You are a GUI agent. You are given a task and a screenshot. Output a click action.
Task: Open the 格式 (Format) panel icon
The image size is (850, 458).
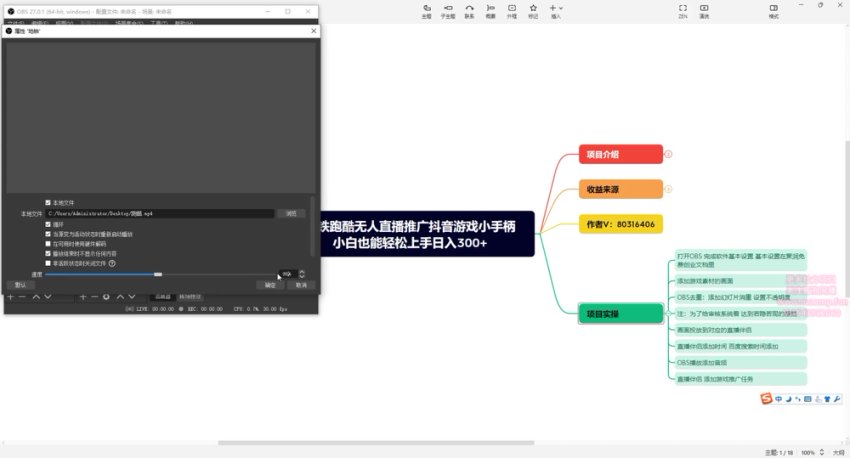(774, 9)
